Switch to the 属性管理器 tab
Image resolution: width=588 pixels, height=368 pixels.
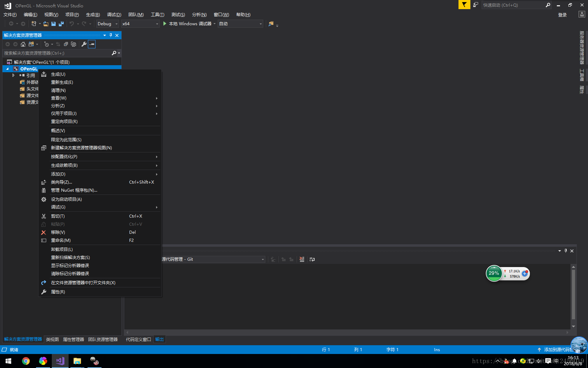click(x=73, y=339)
